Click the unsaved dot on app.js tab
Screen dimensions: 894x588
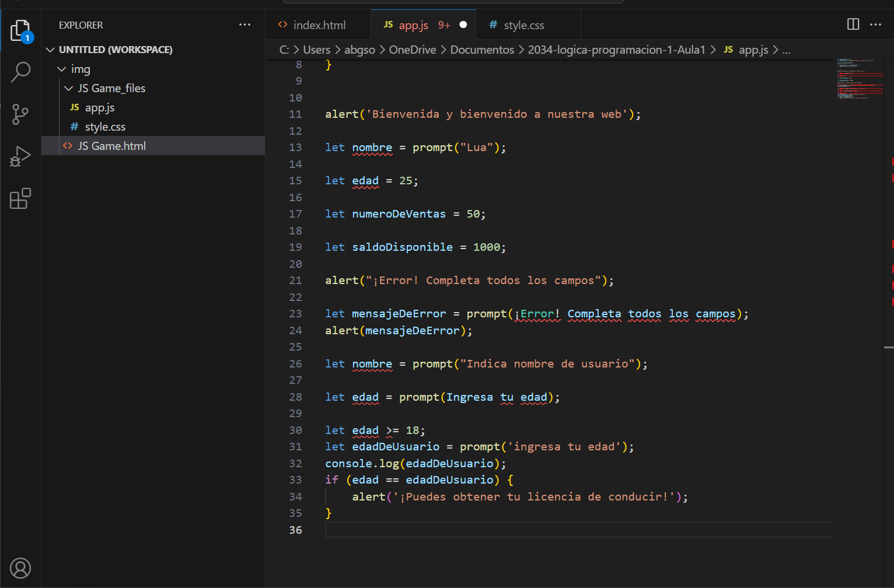click(x=463, y=24)
